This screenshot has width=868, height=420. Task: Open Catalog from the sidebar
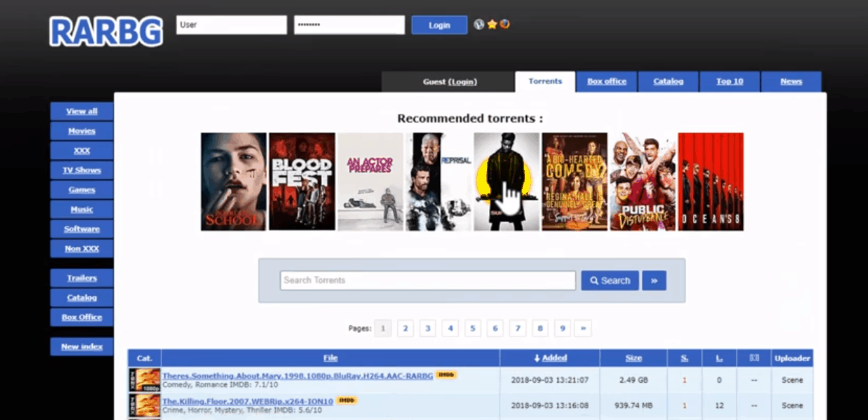click(82, 297)
